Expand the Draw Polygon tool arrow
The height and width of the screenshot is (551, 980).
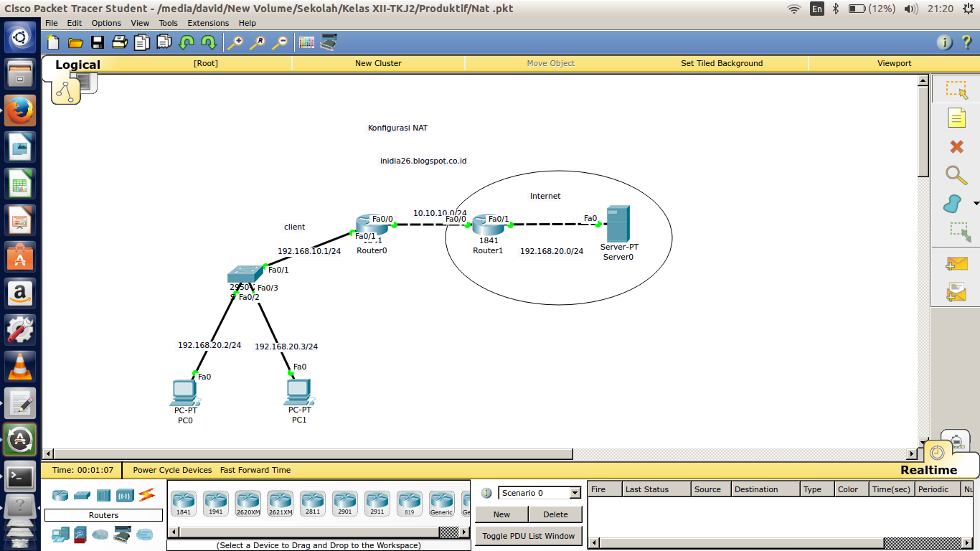(974, 204)
